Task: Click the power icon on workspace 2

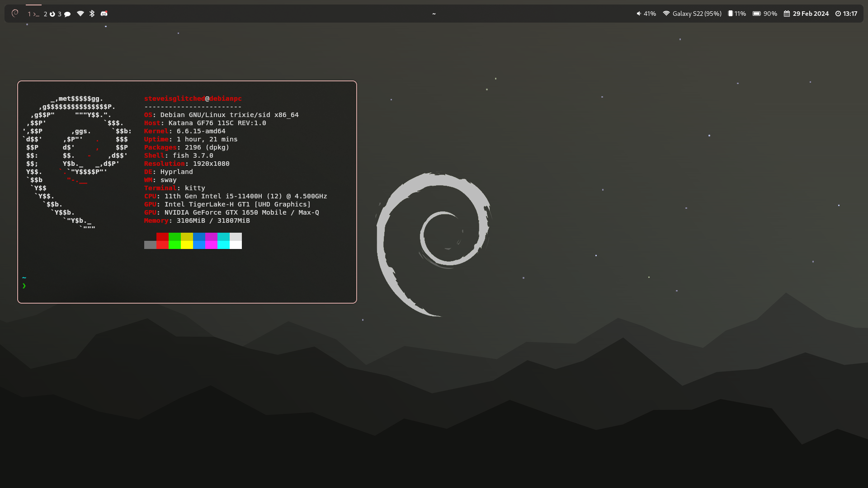Action: click(52, 14)
